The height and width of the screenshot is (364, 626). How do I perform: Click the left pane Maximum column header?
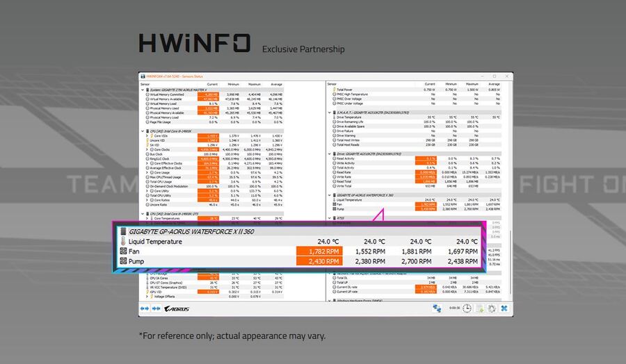tap(255, 85)
